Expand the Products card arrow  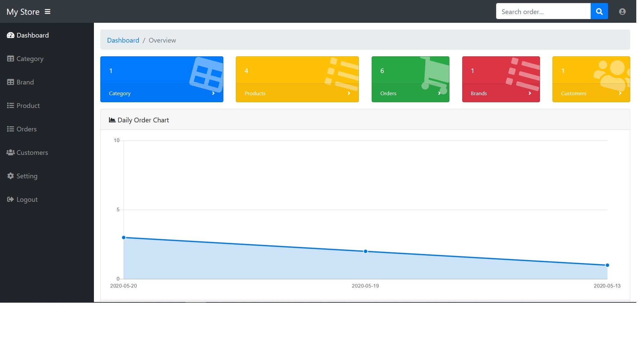coord(349,93)
